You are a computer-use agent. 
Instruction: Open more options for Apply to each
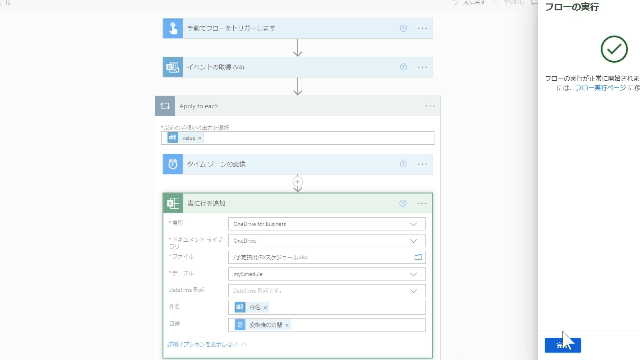click(x=430, y=106)
